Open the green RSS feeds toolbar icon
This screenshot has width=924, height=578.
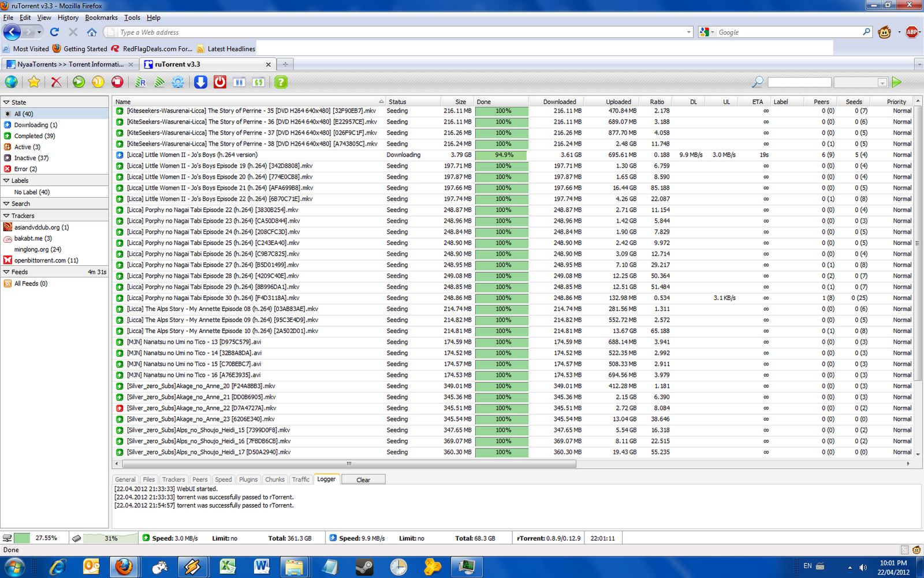pos(159,82)
